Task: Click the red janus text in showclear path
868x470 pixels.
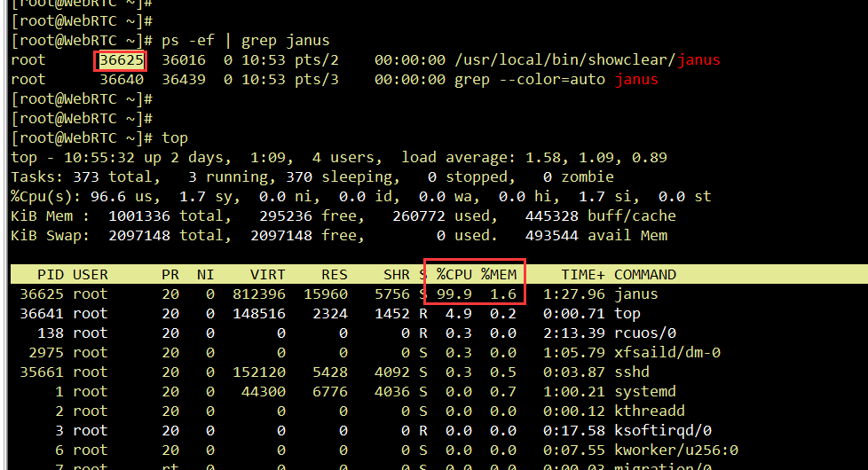Action: (698, 60)
